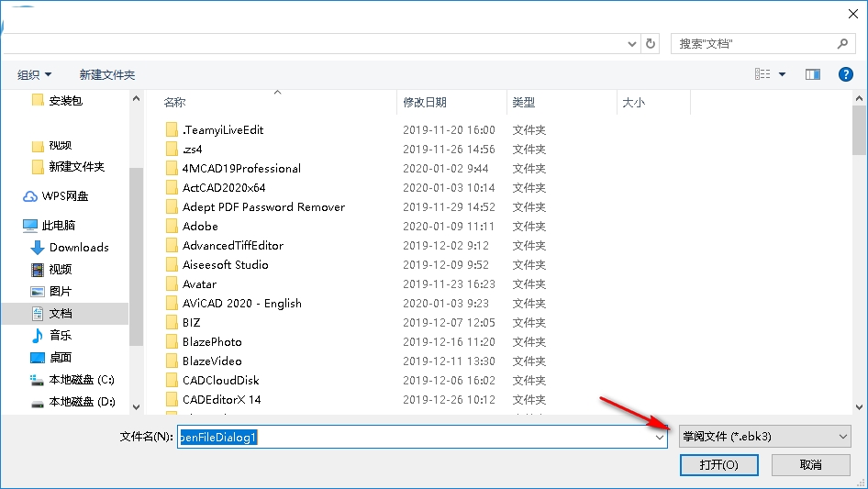Open Downloads in navigation pane
This screenshot has width=868, height=489.
[x=79, y=248]
